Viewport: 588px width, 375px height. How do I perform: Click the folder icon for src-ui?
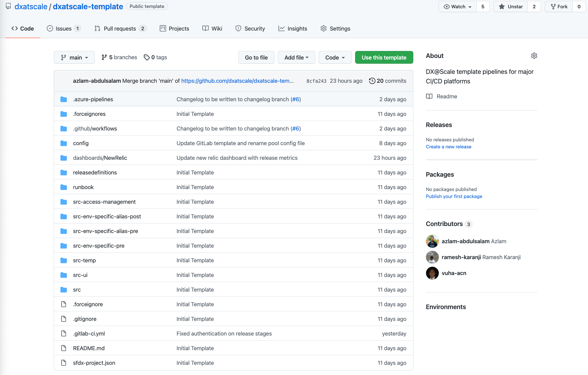(x=64, y=275)
